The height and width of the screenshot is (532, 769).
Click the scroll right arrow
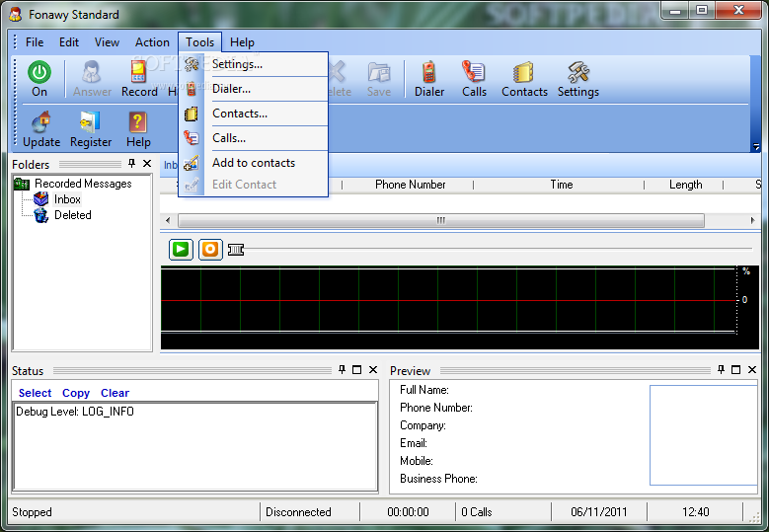click(752, 220)
